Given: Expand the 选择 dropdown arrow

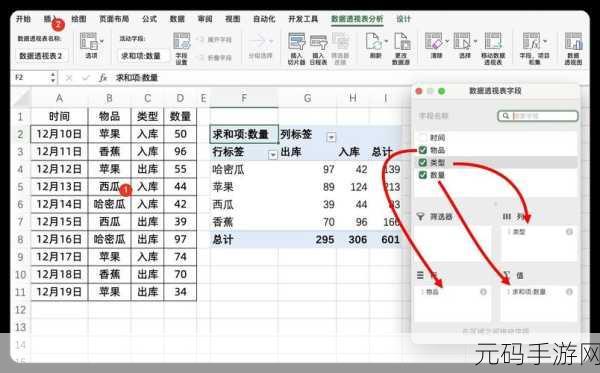Looking at the screenshot, I should tap(475, 41).
